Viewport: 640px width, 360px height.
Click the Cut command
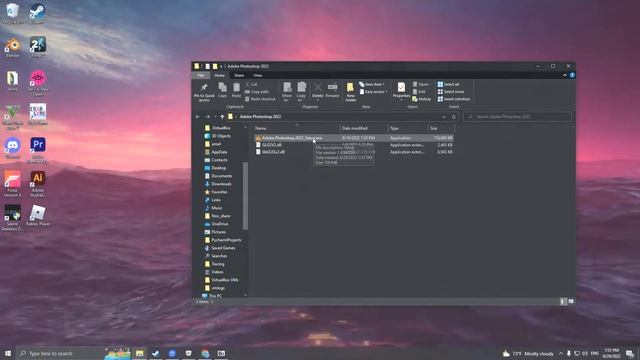click(x=252, y=84)
